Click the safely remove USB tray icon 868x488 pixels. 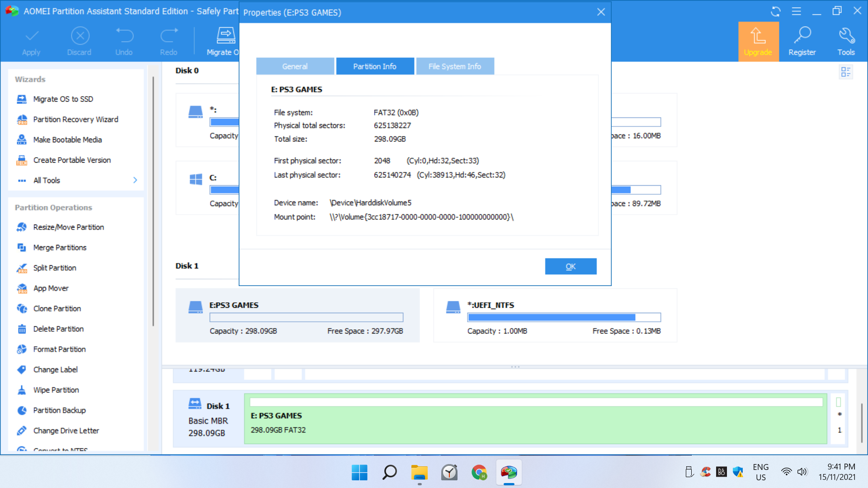pos(689,472)
